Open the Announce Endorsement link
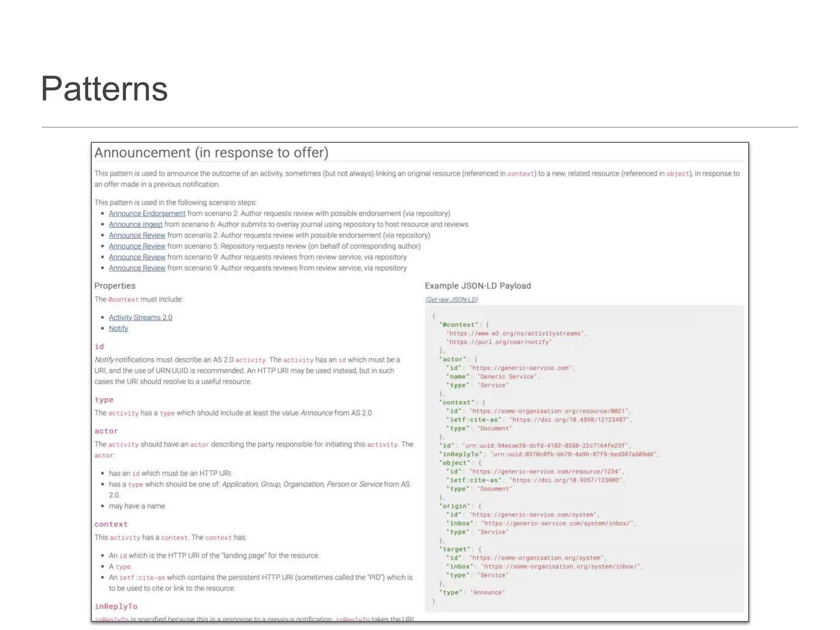840x630 pixels. pyautogui.click(x=147, y=213)
